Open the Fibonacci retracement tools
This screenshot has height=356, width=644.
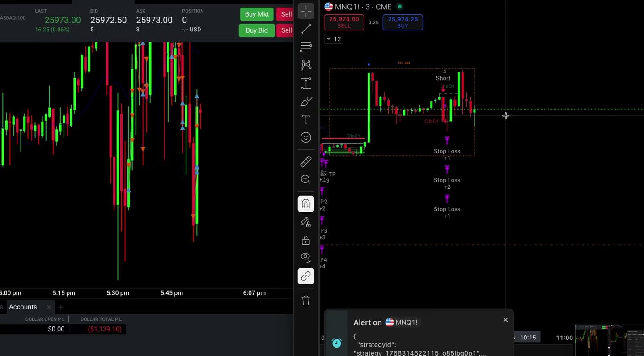coord(306,47)
